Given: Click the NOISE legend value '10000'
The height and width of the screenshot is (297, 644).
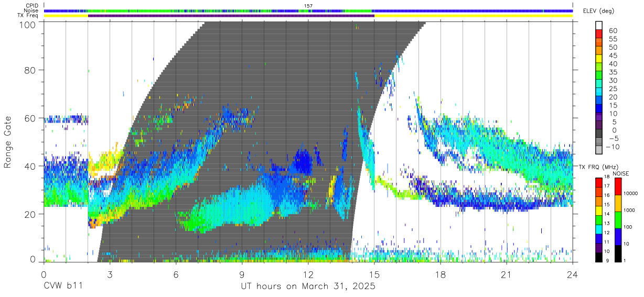Looking at the screenshot, I should [x=632, y=193].
